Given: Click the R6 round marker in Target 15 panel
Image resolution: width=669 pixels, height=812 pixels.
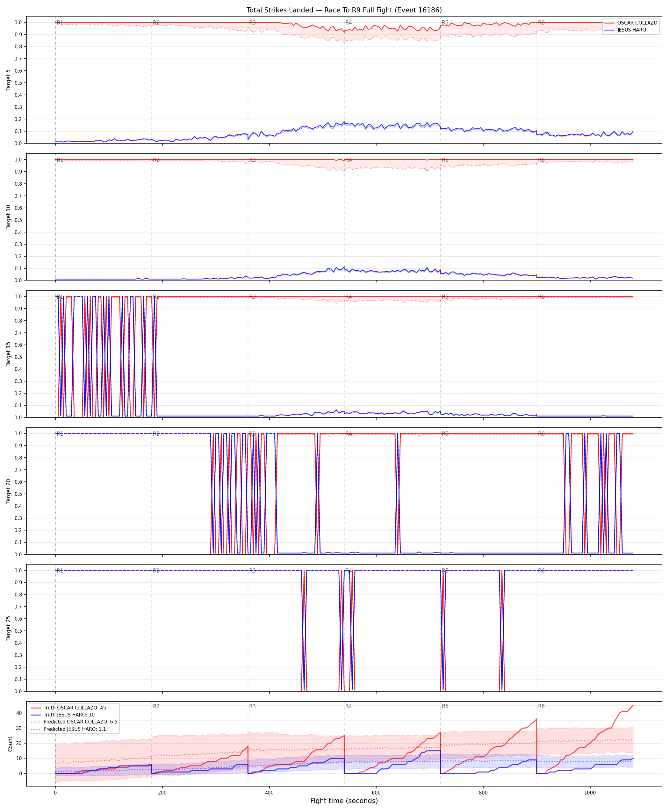Looking at the screenshot, I should click(x=542, y=297).
